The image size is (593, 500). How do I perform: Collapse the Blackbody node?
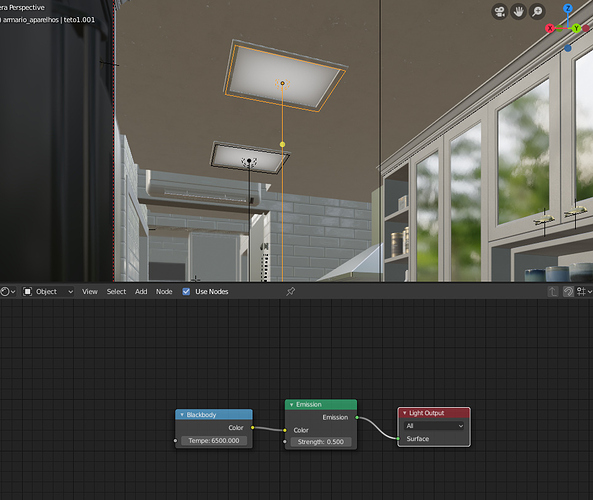(182, 415)
